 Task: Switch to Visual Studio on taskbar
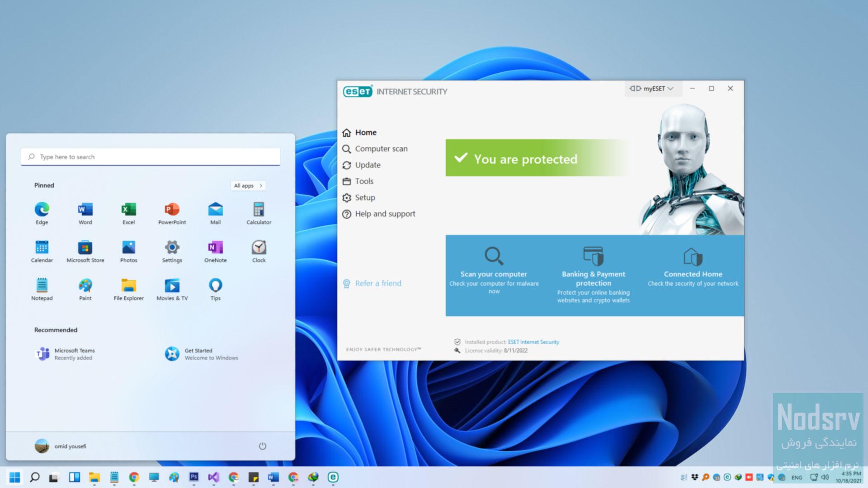click(x=214, y=477)
